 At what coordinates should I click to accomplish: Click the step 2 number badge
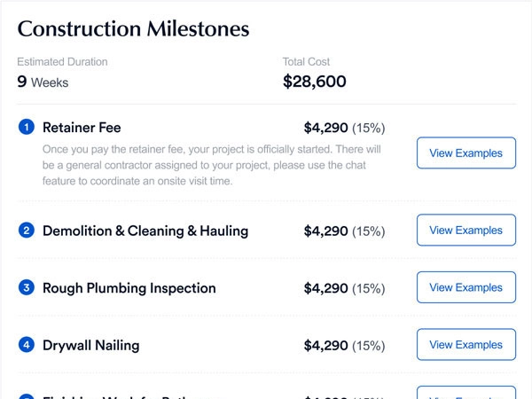click(x=26, y=231)
